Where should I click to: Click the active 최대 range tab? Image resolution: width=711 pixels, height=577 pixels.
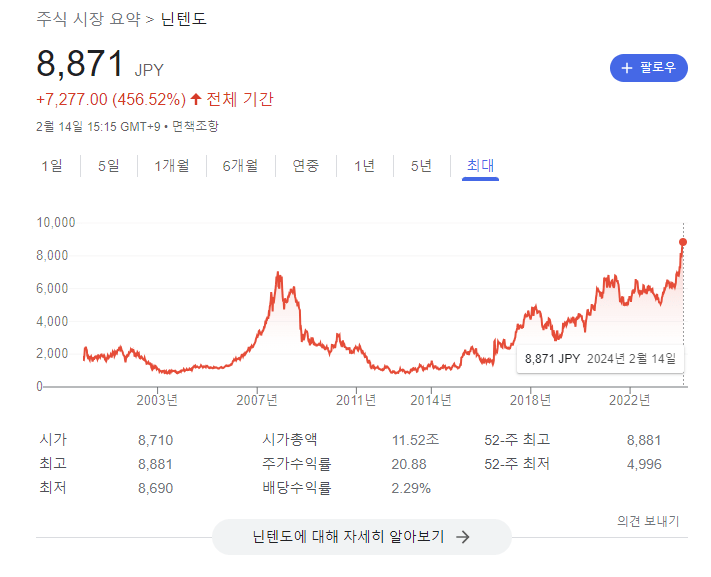point(480,166)
